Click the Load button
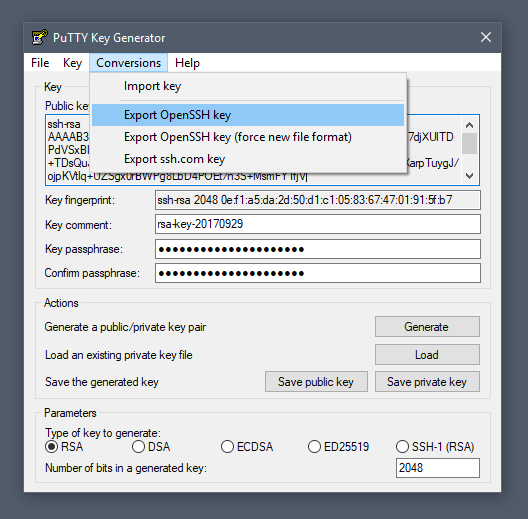Image resolution: width=528 pixels, height=519 pixels. coord(427,355)
